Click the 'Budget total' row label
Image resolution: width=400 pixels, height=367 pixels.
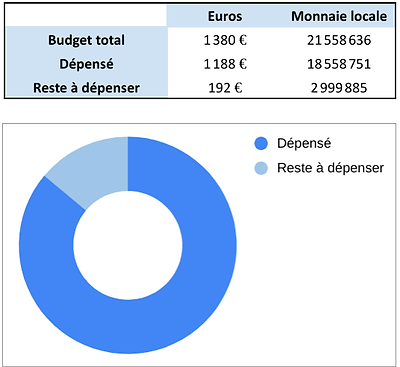point(86,40)
